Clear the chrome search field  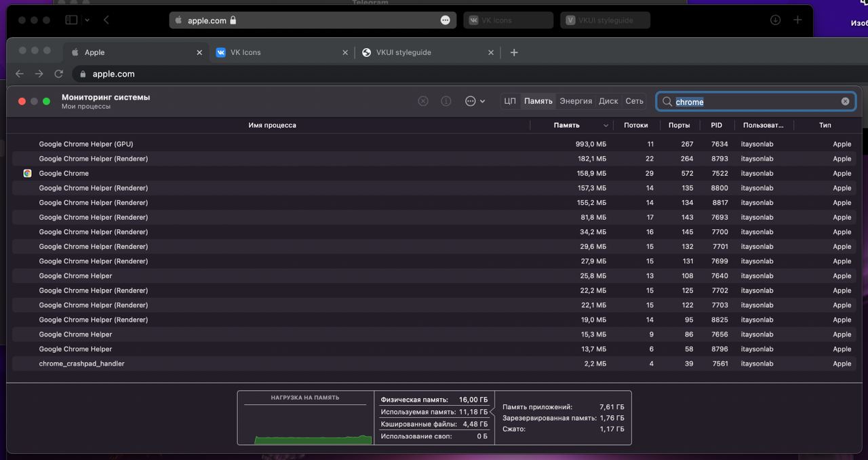tap(845, 101)
